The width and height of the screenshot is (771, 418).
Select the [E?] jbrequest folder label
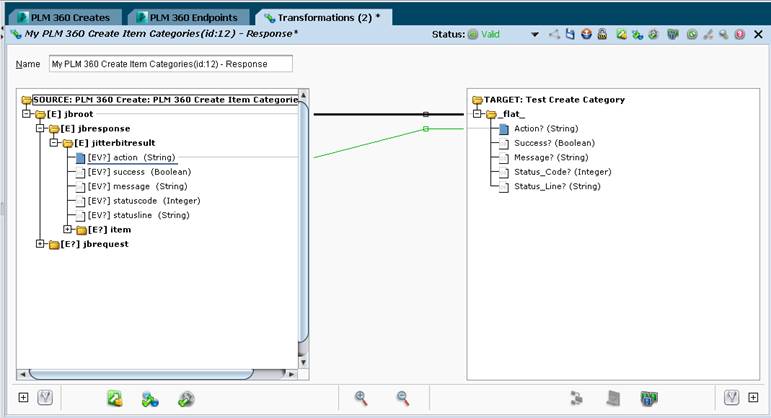(x=94, y=244)
